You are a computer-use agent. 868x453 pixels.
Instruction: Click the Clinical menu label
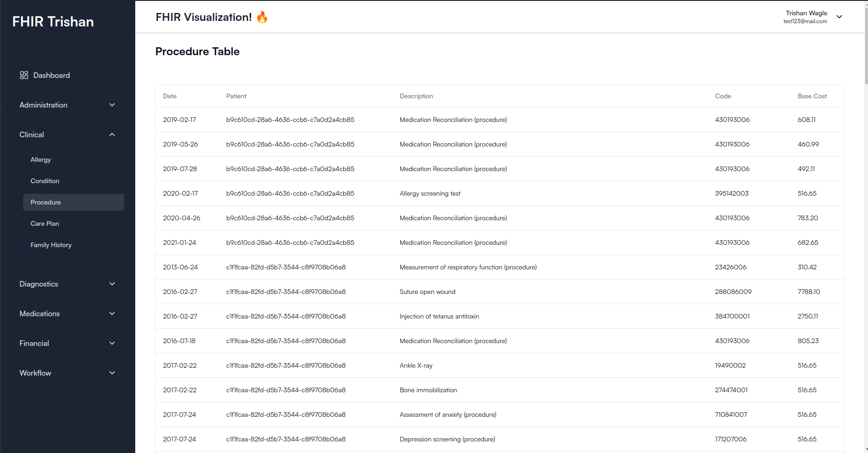tap(31, 134)
